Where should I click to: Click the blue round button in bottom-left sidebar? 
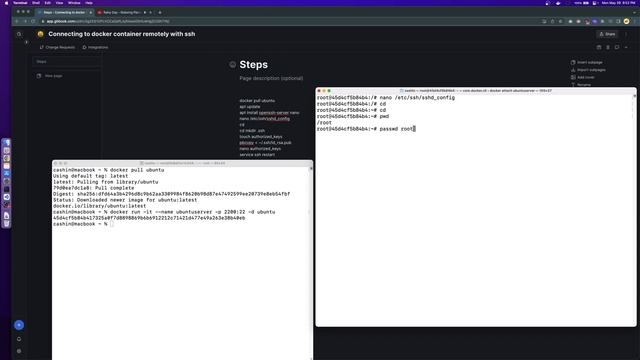coord(19,325)
